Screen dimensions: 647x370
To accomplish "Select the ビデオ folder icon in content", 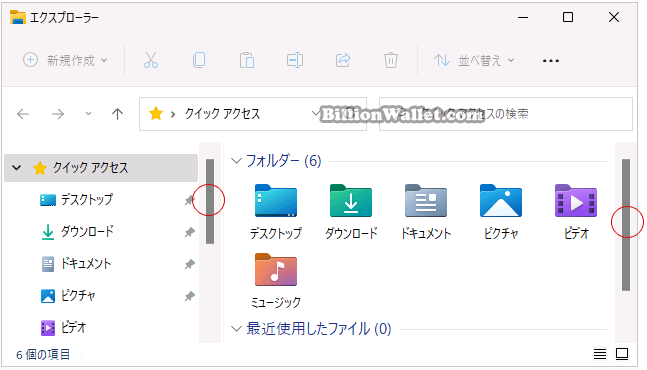I will [x=576, y=201].
